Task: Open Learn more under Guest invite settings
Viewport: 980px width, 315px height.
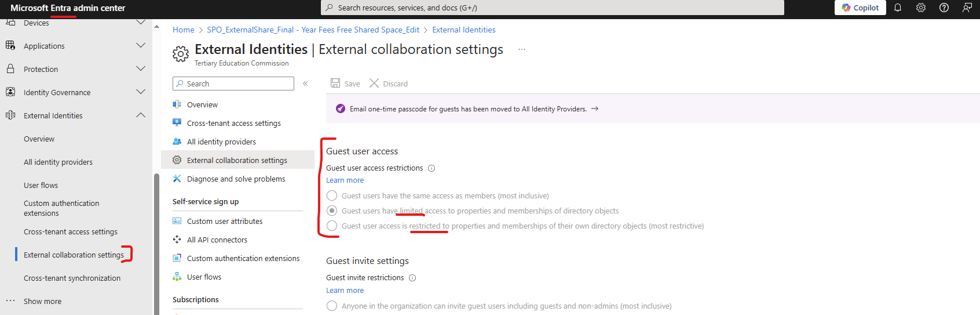Action: point(345,290)
